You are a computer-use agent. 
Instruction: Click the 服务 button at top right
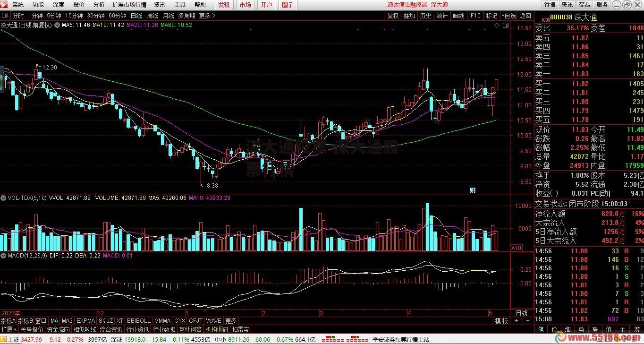[x=602, y=4]
